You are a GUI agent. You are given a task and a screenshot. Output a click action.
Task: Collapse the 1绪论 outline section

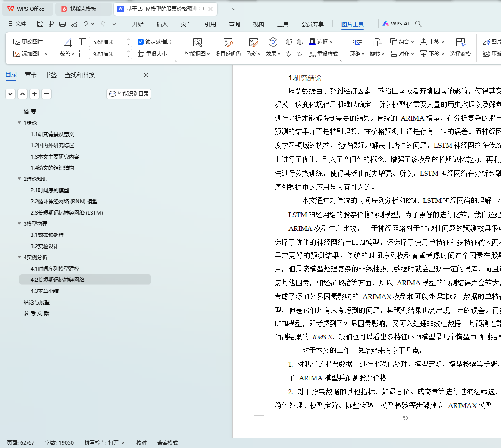tap(19, 123)
